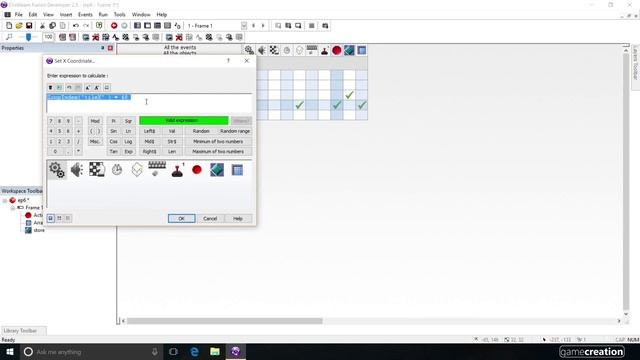The image size is (640, 360).
Task: Open the File menu
Action: (x=19, y=15)
